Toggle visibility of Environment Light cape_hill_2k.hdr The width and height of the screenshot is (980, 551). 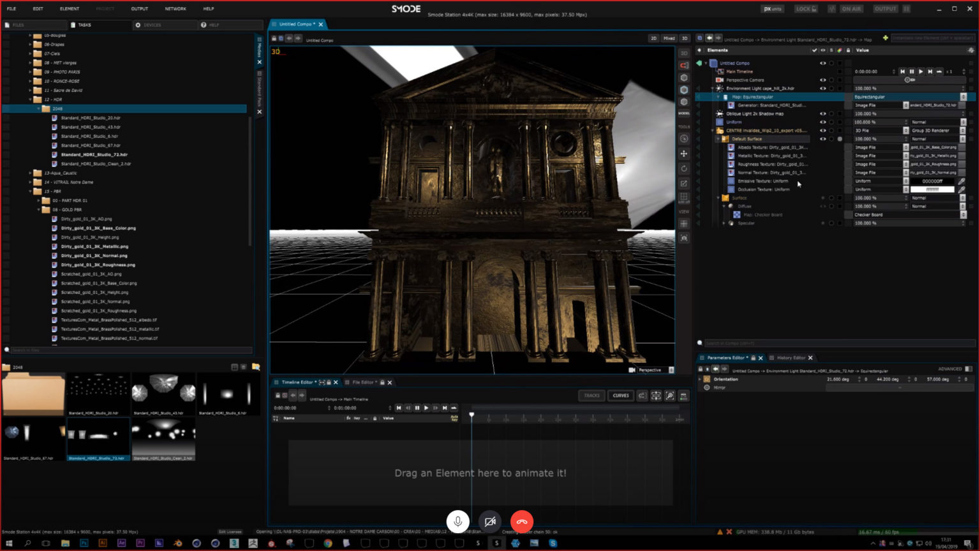(x=822, y=89)
